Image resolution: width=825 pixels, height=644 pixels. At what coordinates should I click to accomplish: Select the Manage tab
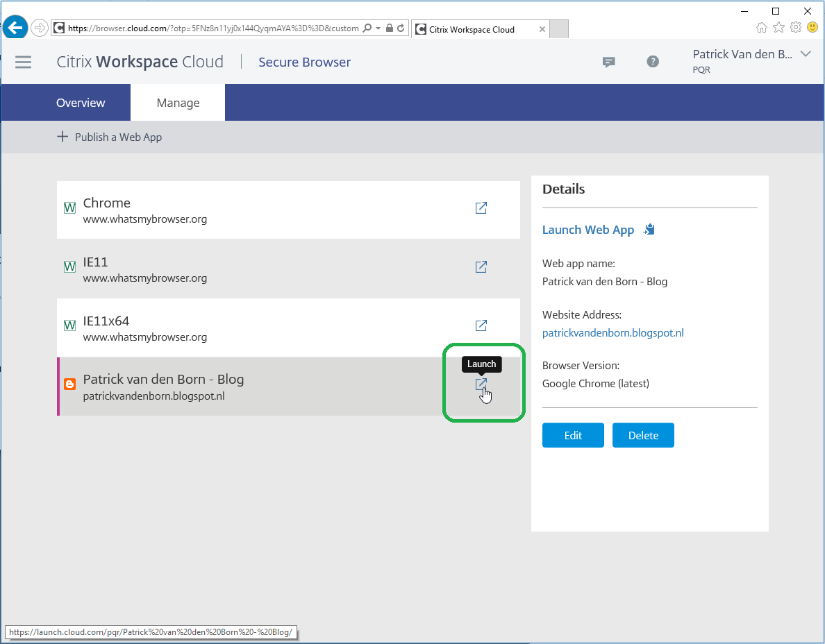(x=178, y=103)
